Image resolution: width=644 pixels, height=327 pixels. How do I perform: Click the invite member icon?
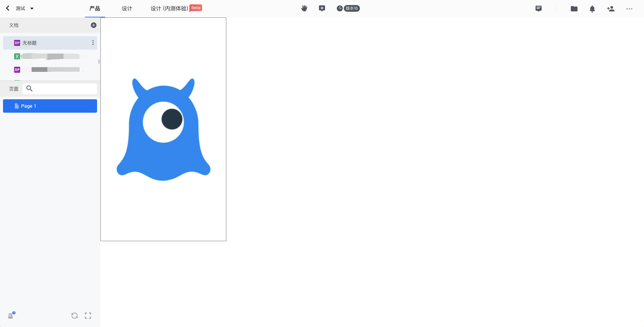(x=611, y=9)
